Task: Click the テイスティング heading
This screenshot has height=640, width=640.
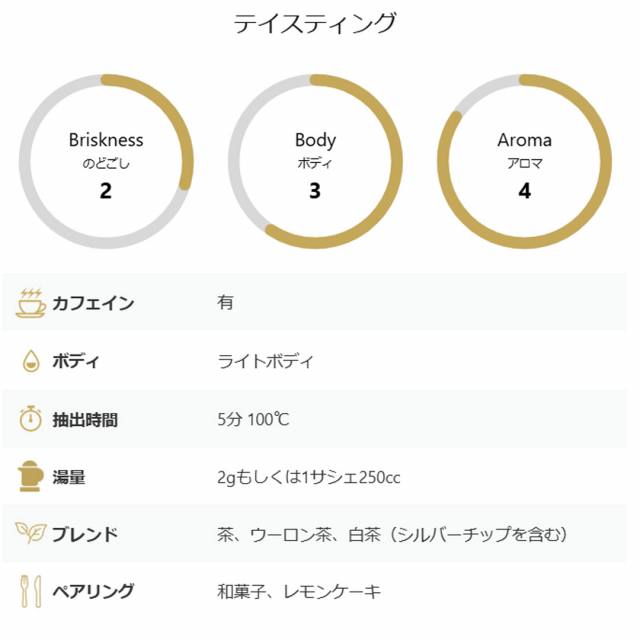Action: 315,24
